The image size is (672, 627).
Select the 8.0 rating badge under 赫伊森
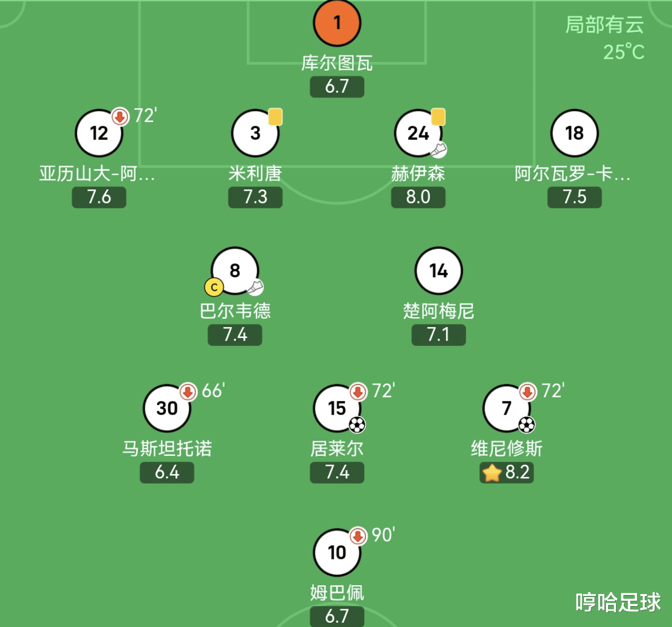(418, 197)
